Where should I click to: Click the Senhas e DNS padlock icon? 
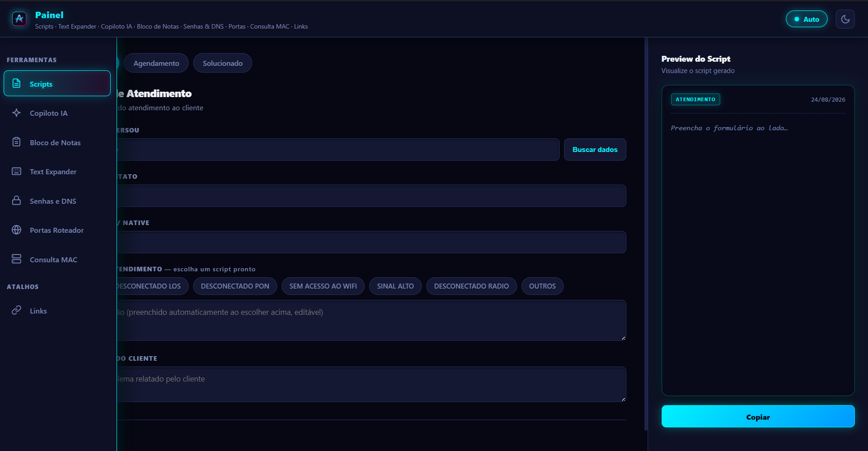(17, 201)
